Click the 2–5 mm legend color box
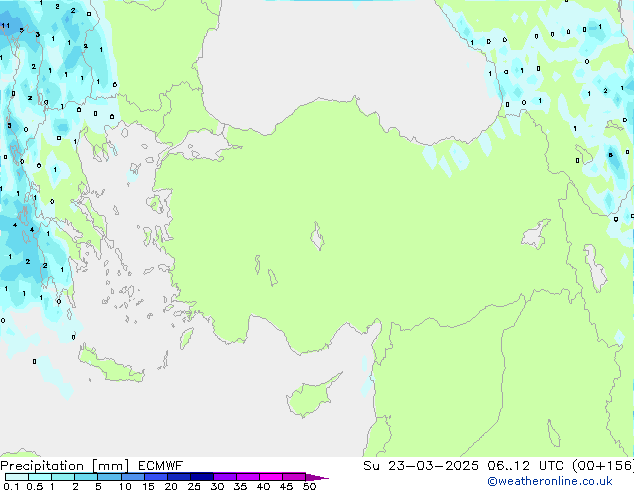This screenshot has width=634, height=490. tap(86, 477)
